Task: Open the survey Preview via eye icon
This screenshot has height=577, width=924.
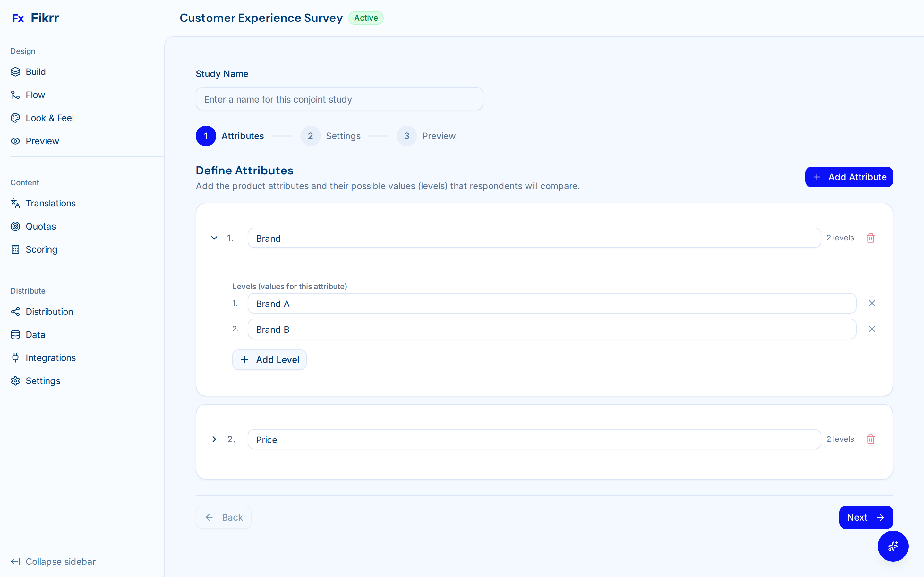Action: [42, 141]
